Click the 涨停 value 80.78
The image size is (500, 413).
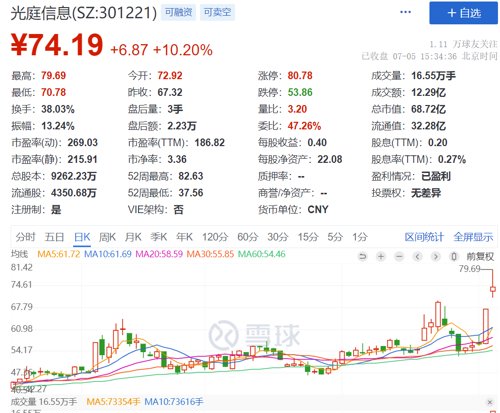300,76
